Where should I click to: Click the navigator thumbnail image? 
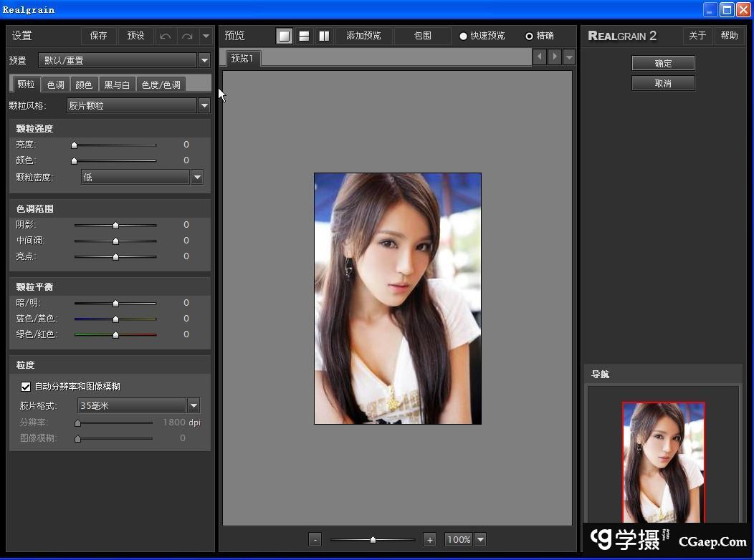point(663,462)
